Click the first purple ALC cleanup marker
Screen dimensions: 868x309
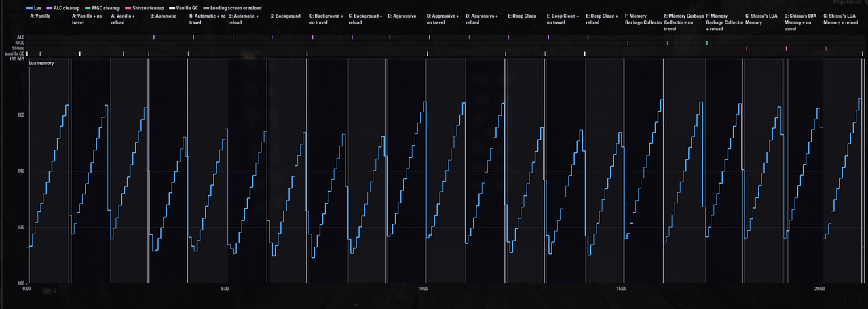point(154,37)
